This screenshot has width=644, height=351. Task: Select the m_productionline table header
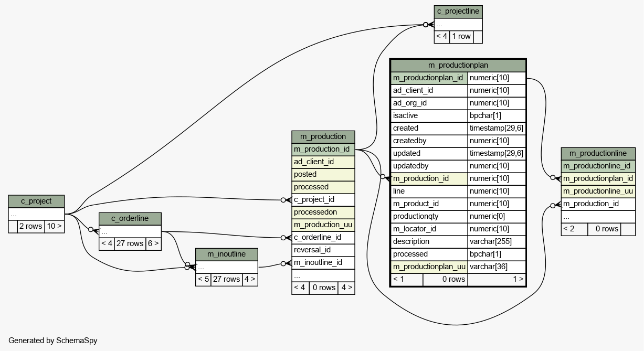(x=598, y=153)
